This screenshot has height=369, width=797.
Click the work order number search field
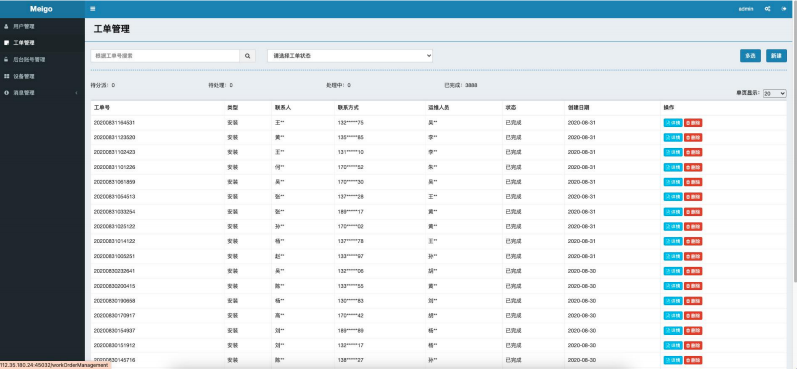pyautogui.click(x=165, y=56)
